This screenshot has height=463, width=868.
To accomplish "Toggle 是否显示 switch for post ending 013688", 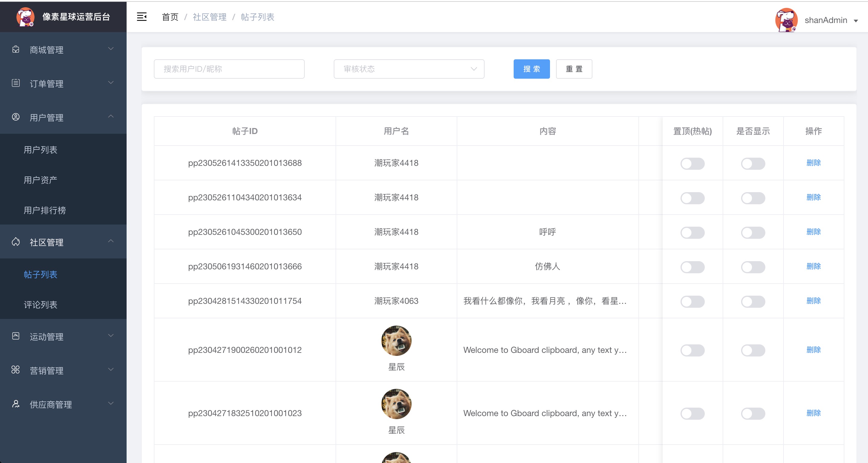I will click(753, 164).
